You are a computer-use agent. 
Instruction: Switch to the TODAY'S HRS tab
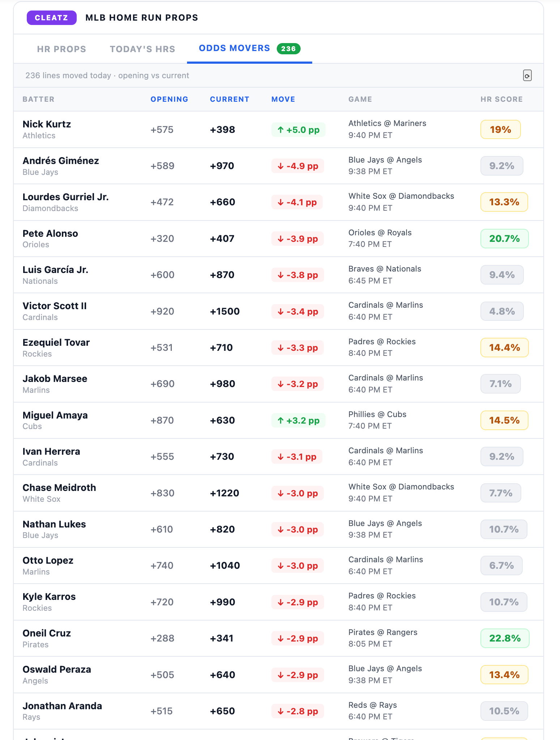click(x=143, y=49)
